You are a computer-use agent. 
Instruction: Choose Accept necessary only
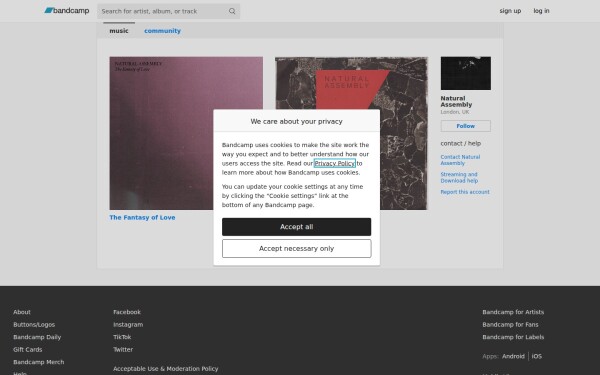click(x=297, y=249)
